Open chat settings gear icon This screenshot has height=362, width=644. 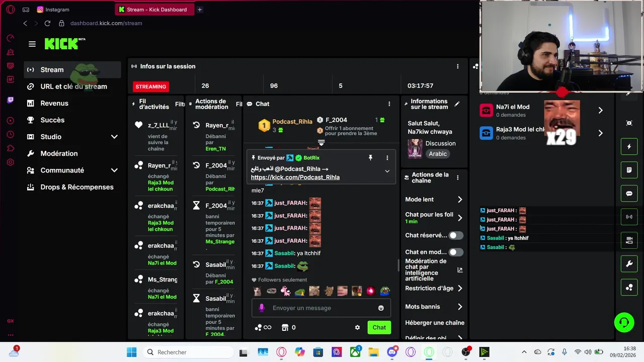[x=357, y=327]
